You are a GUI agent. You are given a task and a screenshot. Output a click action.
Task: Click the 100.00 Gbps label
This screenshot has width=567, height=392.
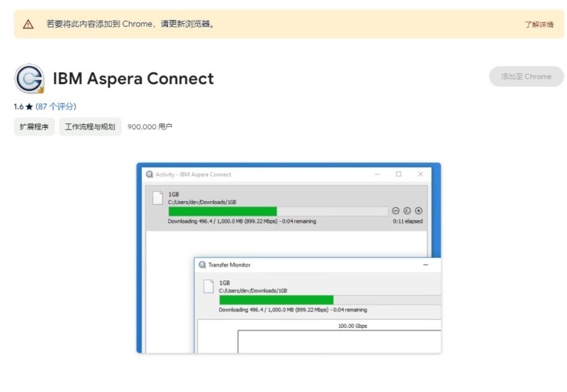pos(353,326)
